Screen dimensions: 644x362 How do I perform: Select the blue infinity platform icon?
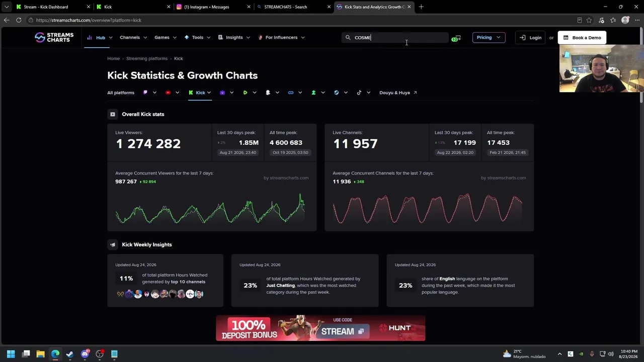[x=291, y=93]
